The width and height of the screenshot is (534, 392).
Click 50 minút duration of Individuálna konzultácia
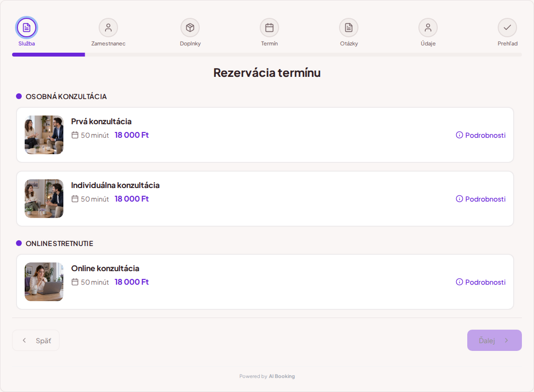tap(95, 199)
